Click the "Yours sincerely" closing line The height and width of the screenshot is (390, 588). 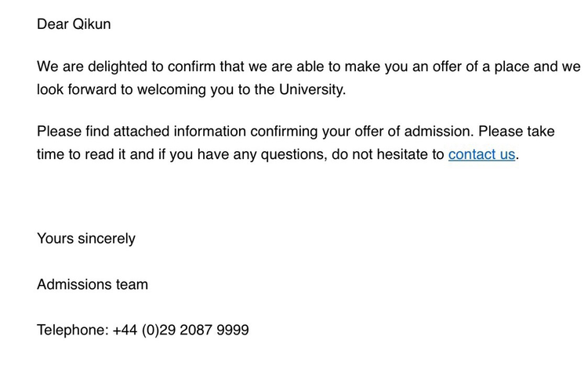[x=86, y=239]
